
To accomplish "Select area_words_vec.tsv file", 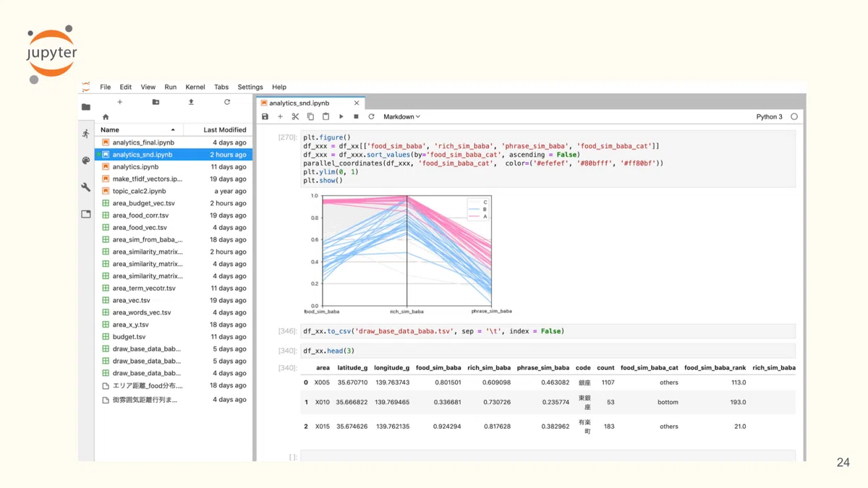I will tap(174, 312).
